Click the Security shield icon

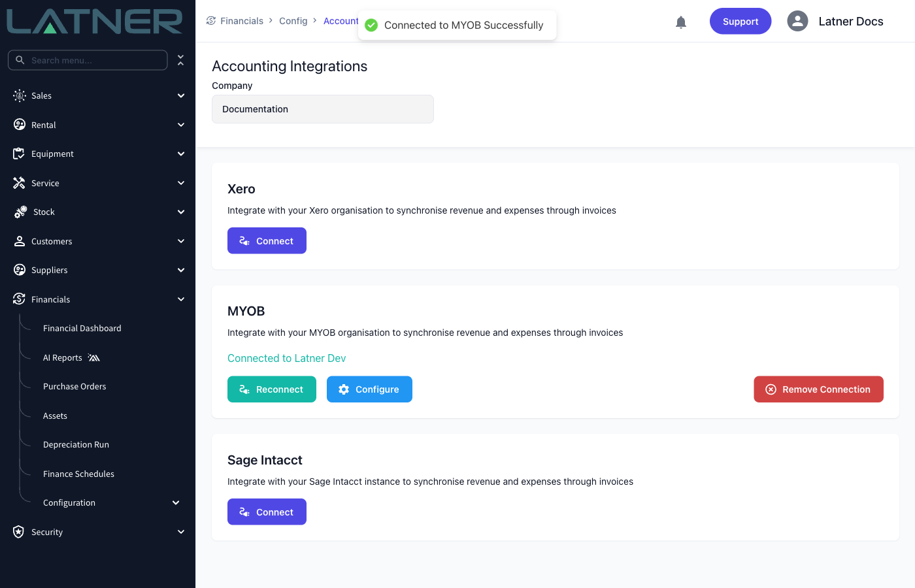point(19,532)
